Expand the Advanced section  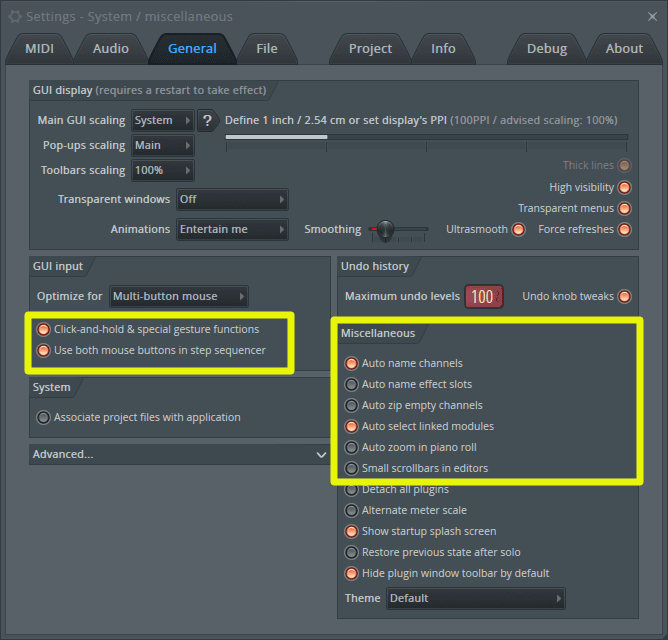coord(179,454)
